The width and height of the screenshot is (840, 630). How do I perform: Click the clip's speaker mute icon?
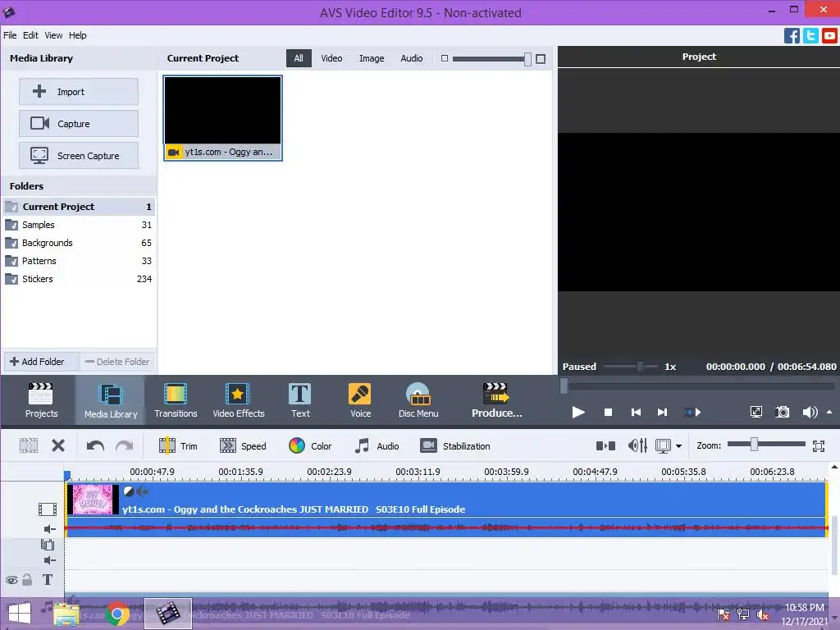[x=143, y=491]
